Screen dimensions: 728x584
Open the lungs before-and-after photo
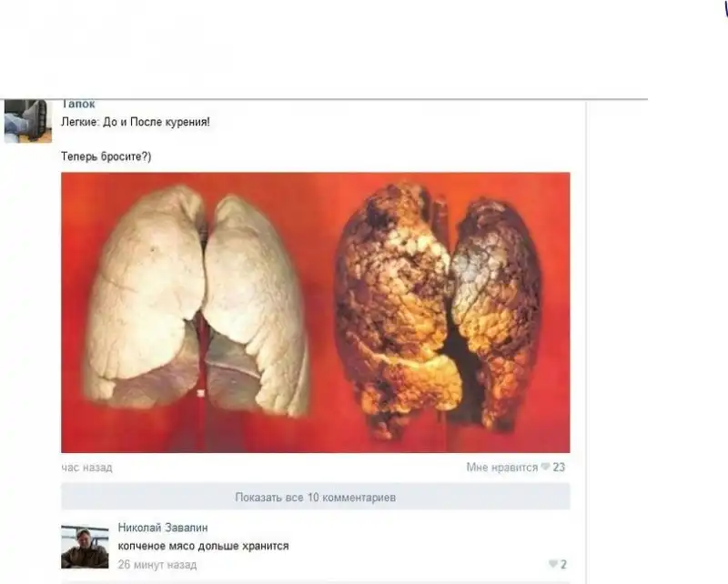pyautogui.click(x=315, y=312)
